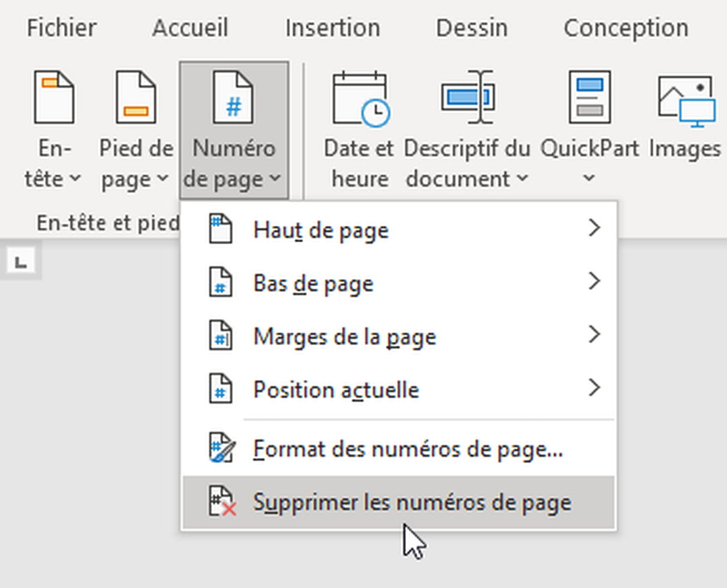The width and height of the screenshot is (727, 588).
Task: Click the En-tête et pied group label
Action: click(x=108, y=223)
